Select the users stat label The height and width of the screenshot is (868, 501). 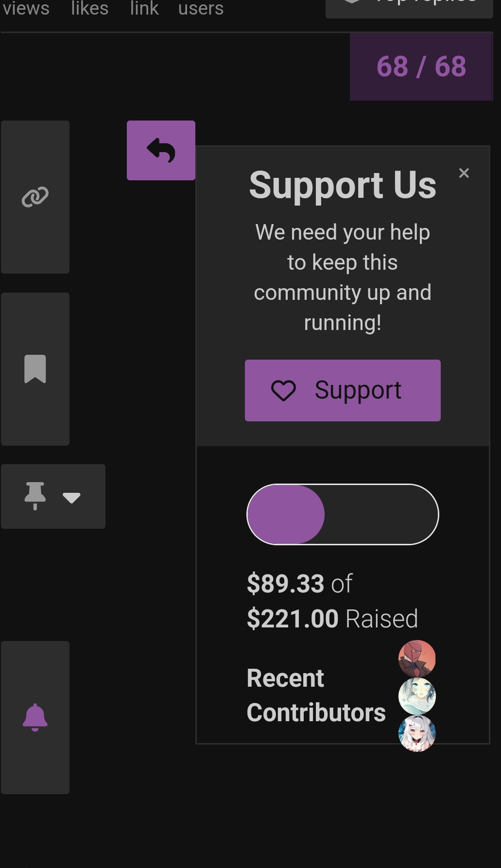[201, 8]
